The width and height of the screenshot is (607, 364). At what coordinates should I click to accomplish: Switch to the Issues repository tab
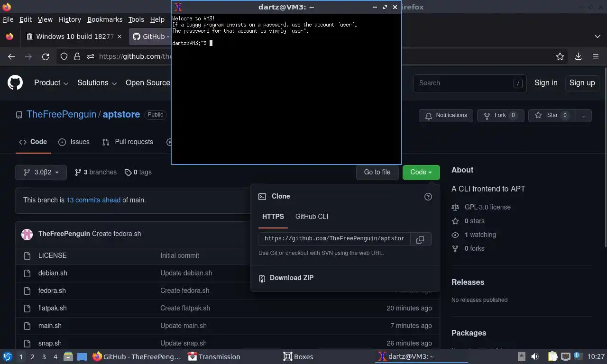(74, 142)
